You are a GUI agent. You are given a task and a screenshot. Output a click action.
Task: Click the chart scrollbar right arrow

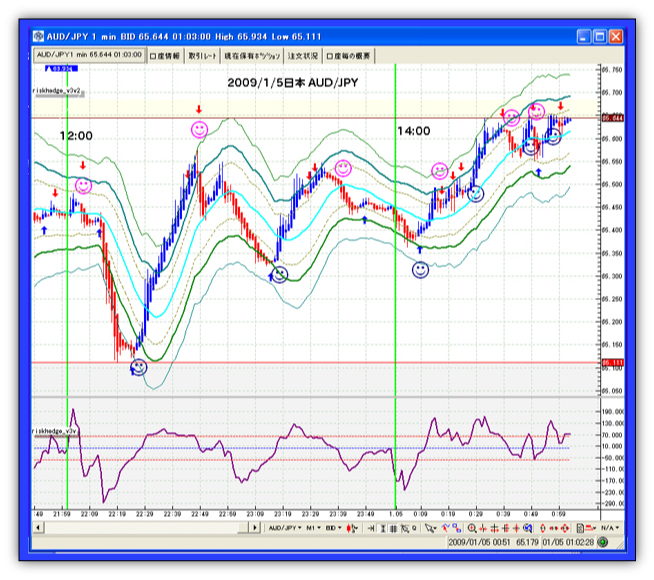255,526
